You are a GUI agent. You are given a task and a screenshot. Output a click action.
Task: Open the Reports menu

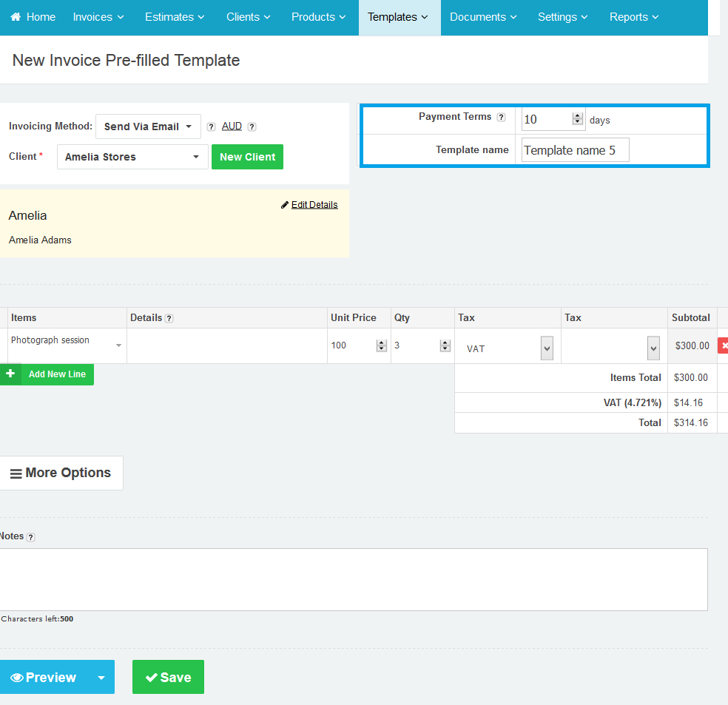633,17
